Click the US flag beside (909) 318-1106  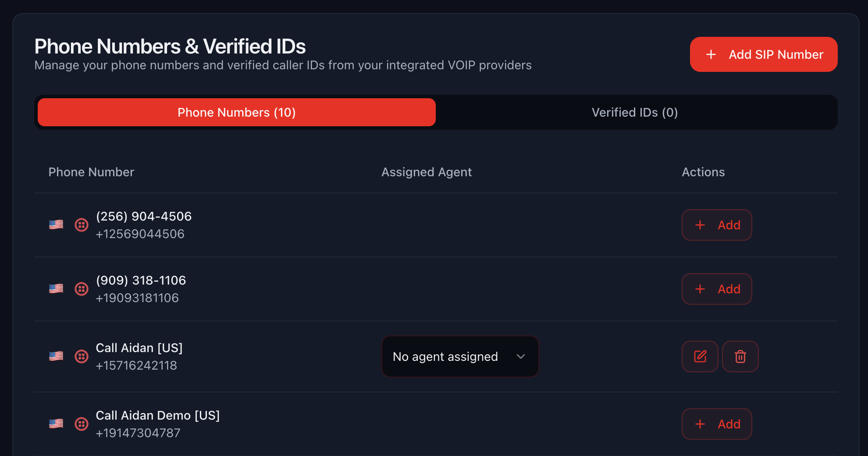[56, 289]
